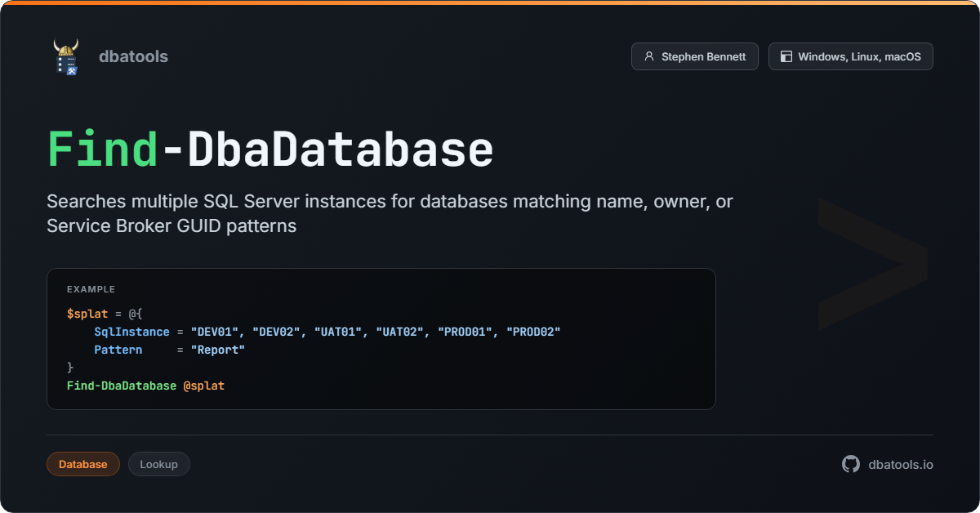Viewport: 980px width, 513px height.
Task: Click the Pattern parameter name in code
Action: click(x=118, y=350)
